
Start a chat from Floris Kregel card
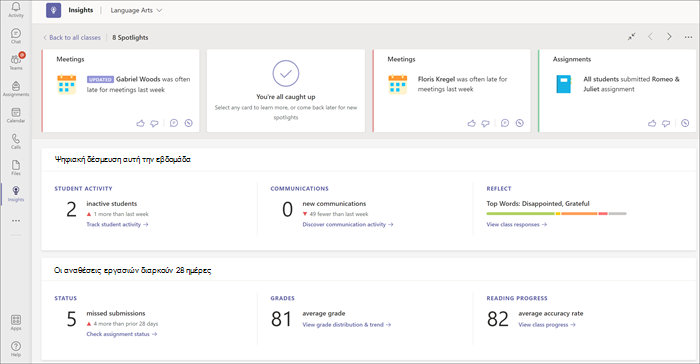[505, 123]
